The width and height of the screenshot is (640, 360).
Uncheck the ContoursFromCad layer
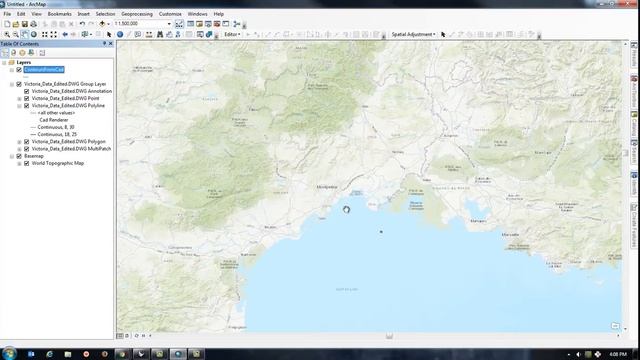click(19, 70)
